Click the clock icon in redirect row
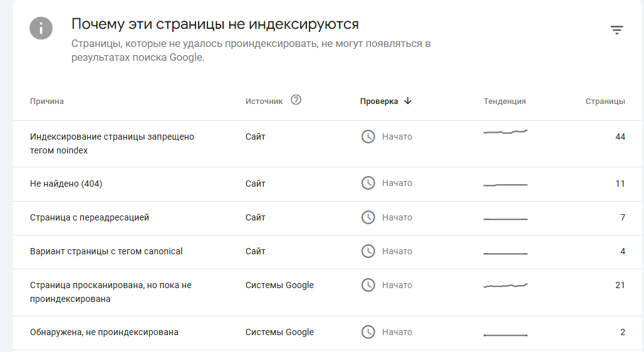Image resolution: width=644 pixels, height=352 pixels. click(x=368, y=217)
